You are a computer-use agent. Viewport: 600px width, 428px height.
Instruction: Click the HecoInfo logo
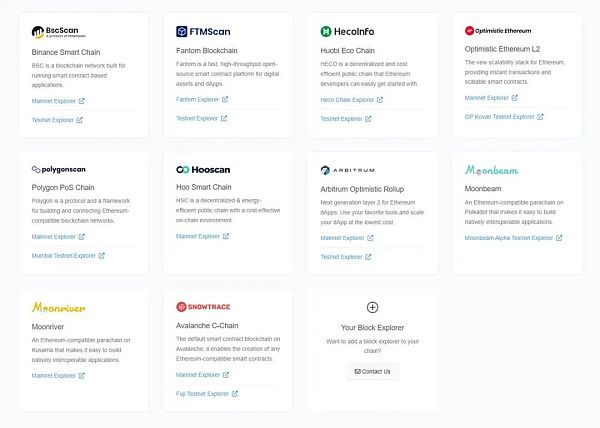click(x=346, y=32)
